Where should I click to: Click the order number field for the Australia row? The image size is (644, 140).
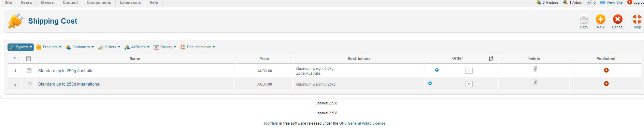(469, 71)
